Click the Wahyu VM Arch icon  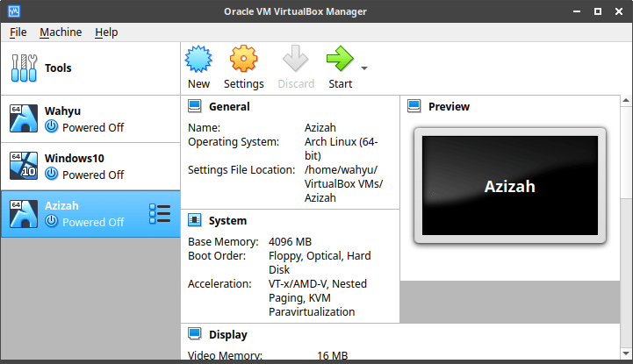23,118
